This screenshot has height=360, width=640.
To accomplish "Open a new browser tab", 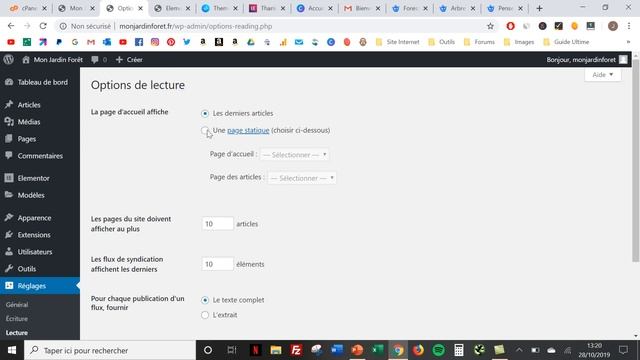I will click(x=540, y=8).
